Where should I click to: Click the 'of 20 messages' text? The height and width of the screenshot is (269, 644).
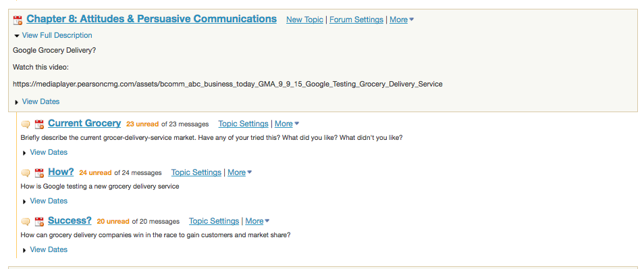pos(156,221)
